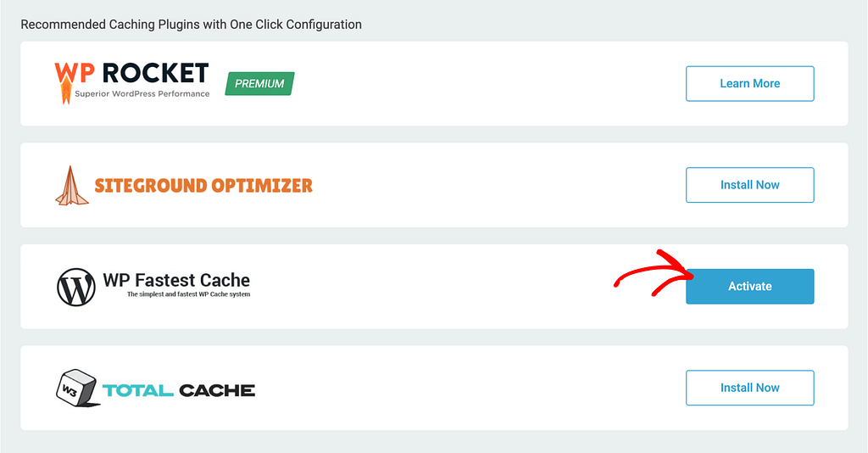Click the Recommended Caching Plugins heading
The height and width of the screenshot is (453, 868).
(x=191, y=25)
